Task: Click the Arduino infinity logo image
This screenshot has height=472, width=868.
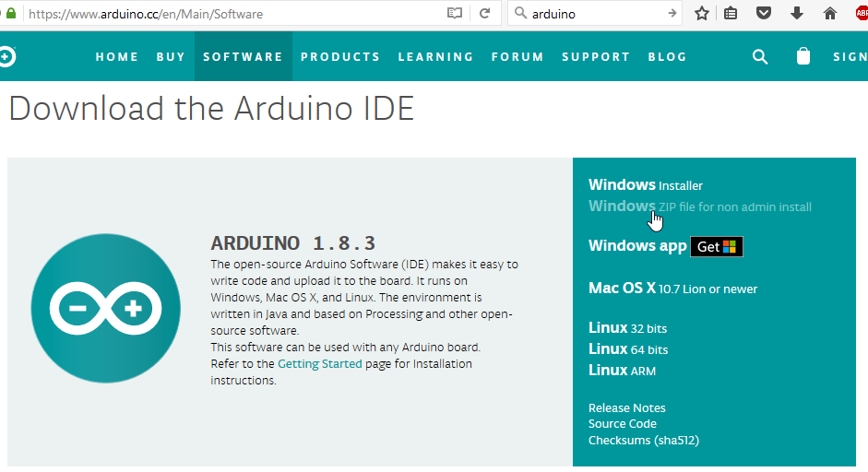Action: (x=105, y=308)
